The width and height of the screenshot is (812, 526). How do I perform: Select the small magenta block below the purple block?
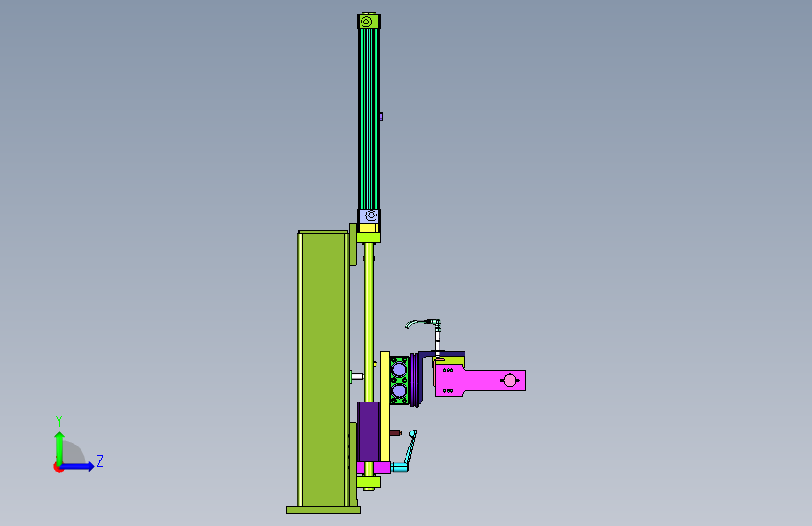pyautogui.click(x=374, y=468)
